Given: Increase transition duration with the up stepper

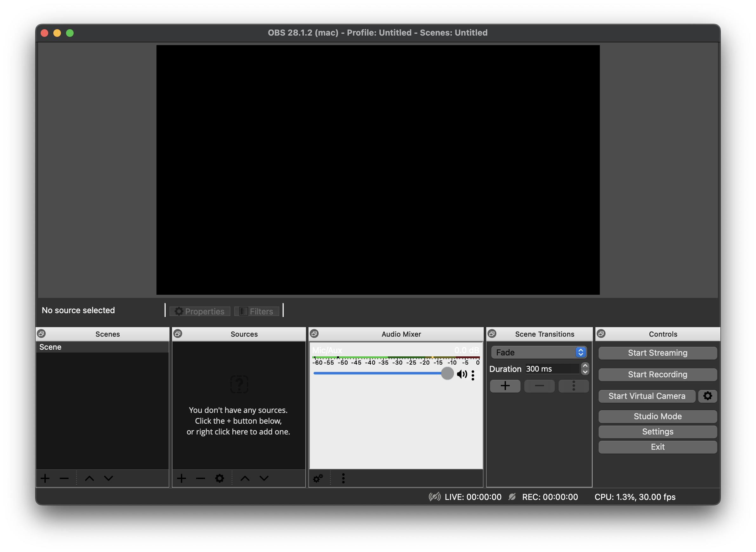Looking at the screenshot, I should [585, 366].
